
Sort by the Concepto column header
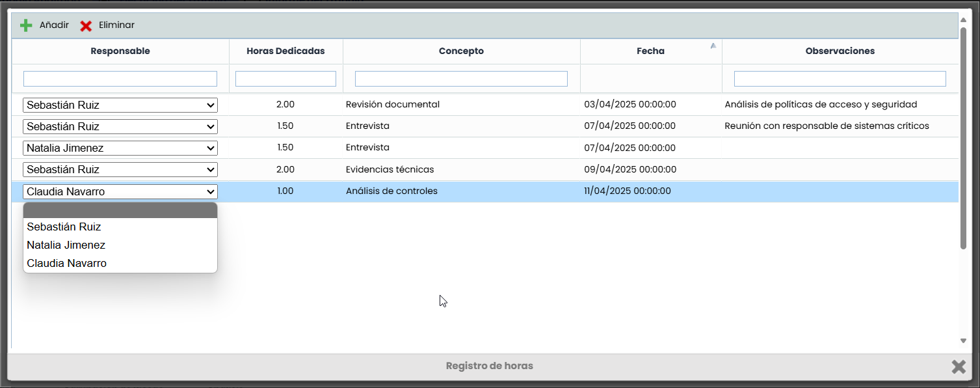pyautogui.click(x=461, y=51)
